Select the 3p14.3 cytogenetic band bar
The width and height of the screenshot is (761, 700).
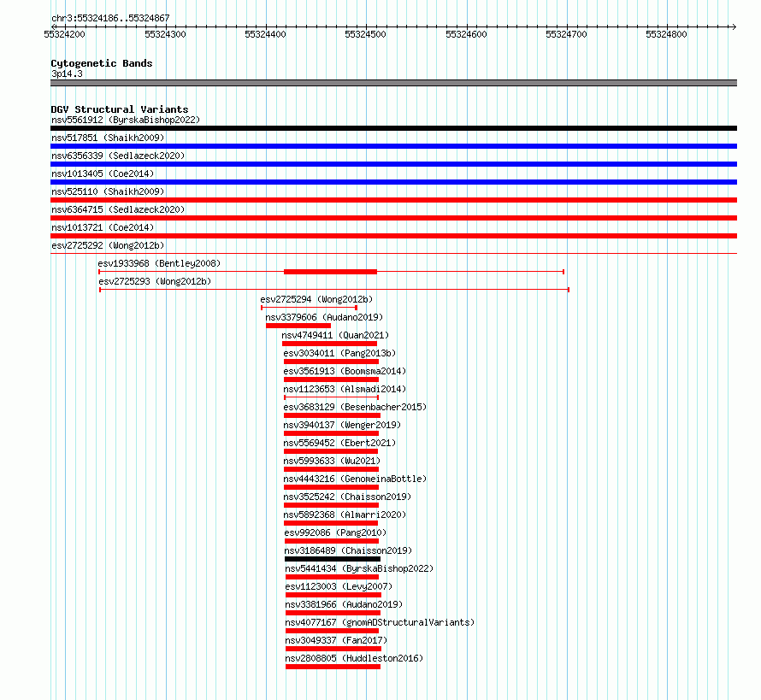[x=393, y=83]
